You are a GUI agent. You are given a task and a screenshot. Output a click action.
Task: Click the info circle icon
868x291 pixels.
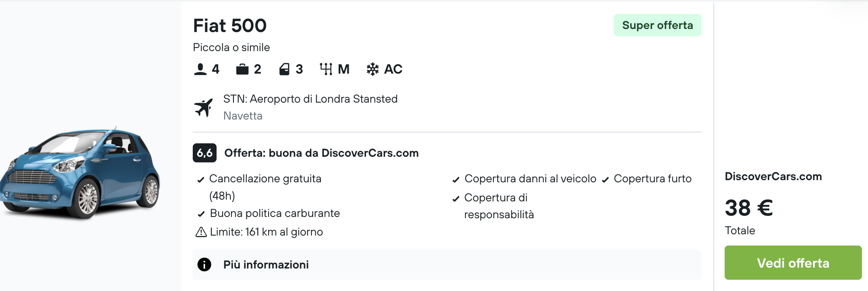click(204, 265)
